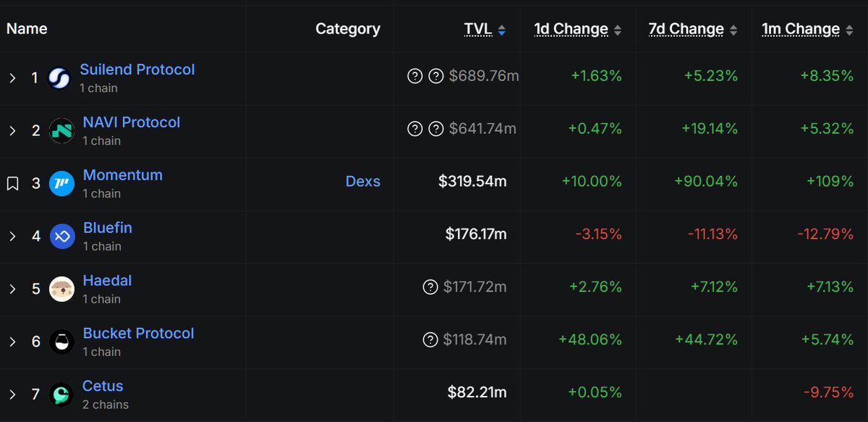Sort table by 1m Change column
868x422 pixels.
807,29
